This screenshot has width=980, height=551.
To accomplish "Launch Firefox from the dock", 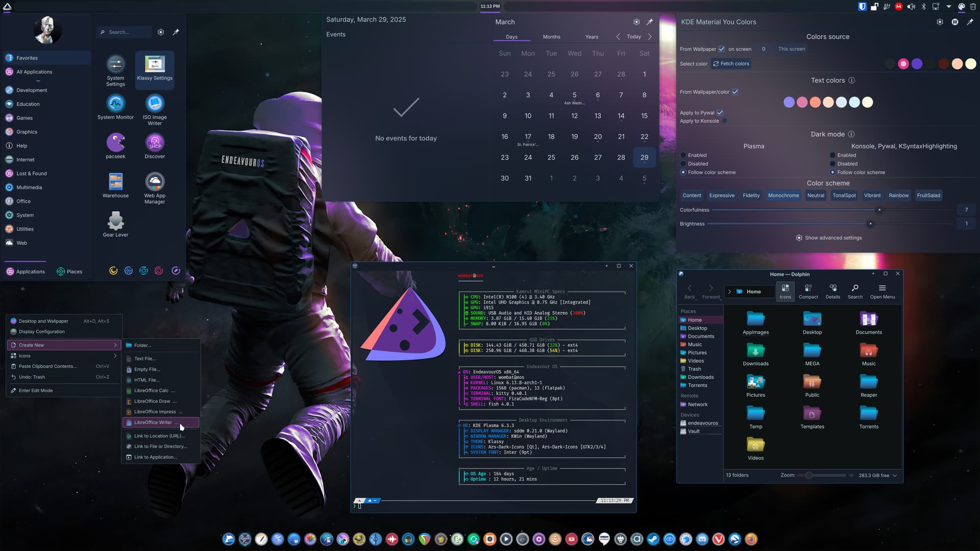I will [751, 539].
